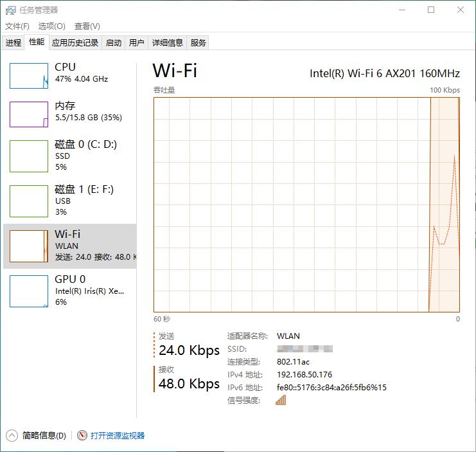
Task: Switch to the 详细信息 tab
Action: [x=168, y=43]
